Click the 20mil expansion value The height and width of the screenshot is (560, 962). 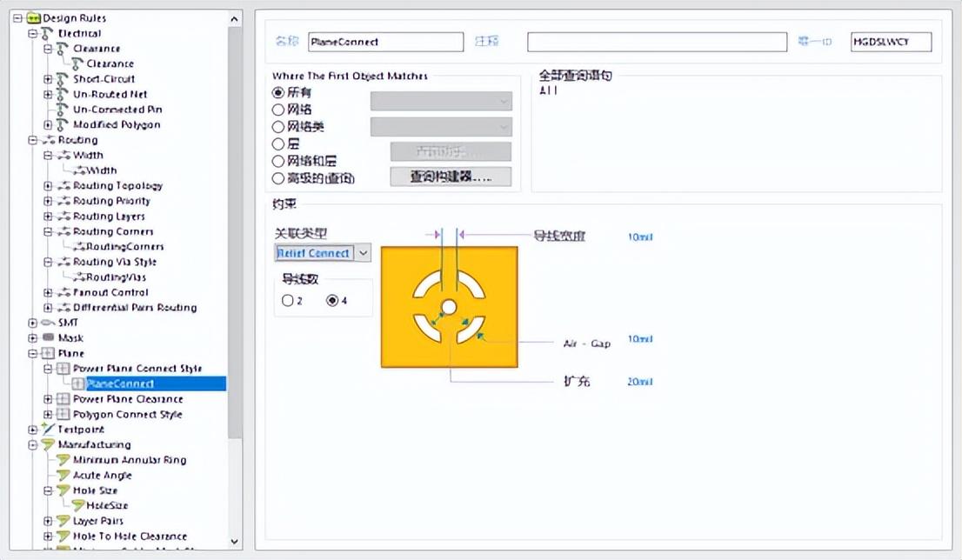pyautogui.click(x=639, y=382)
